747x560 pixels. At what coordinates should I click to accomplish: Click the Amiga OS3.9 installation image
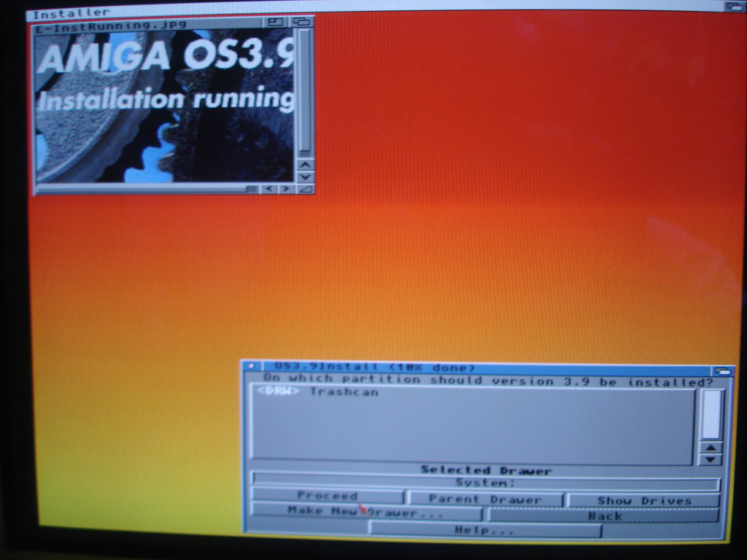click(165, 105)
